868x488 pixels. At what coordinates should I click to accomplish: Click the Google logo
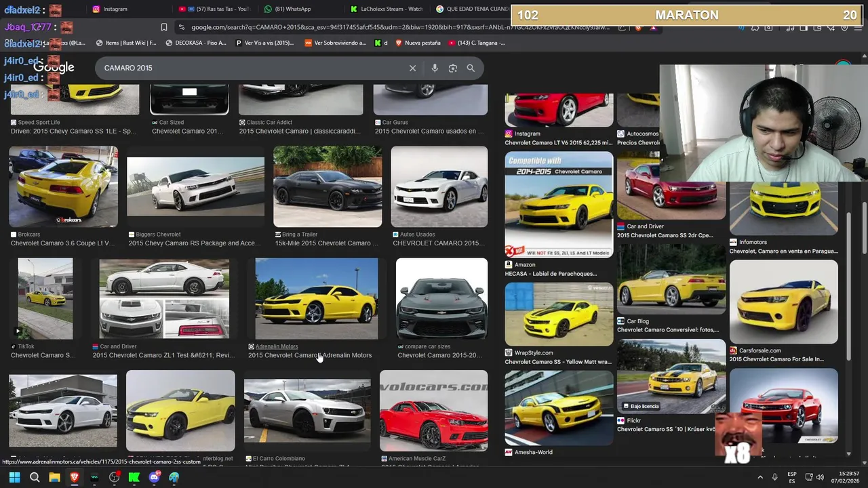[54, 67]
